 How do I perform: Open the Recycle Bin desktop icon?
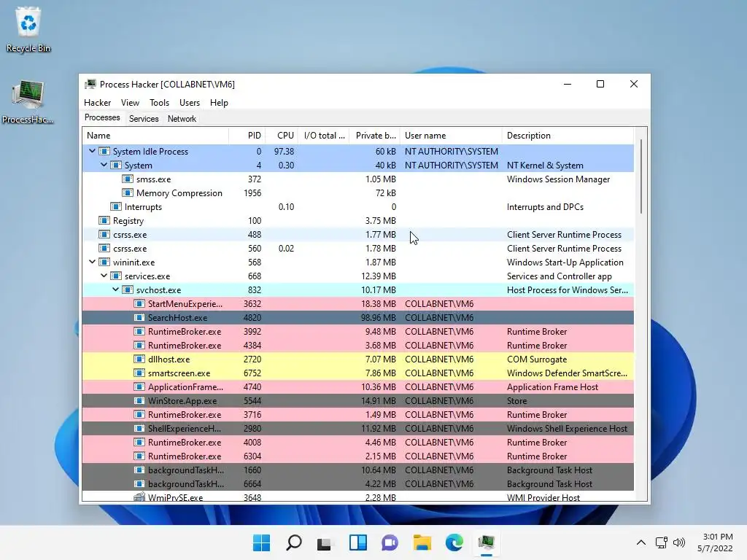(x=28, y=29)
